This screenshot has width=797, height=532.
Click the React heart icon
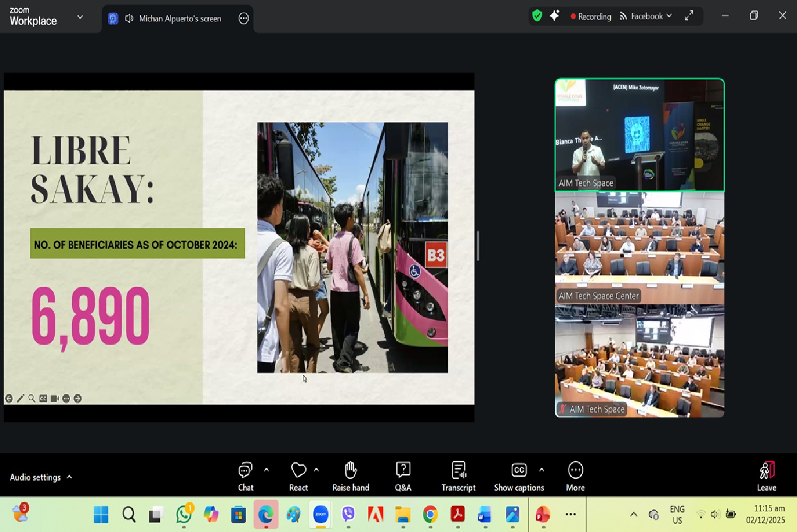[x=299, y=476]
